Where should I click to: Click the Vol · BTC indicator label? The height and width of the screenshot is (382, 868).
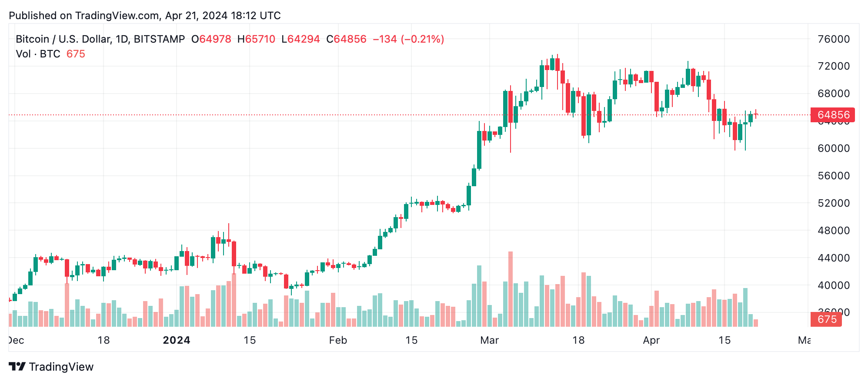[38, 54]
